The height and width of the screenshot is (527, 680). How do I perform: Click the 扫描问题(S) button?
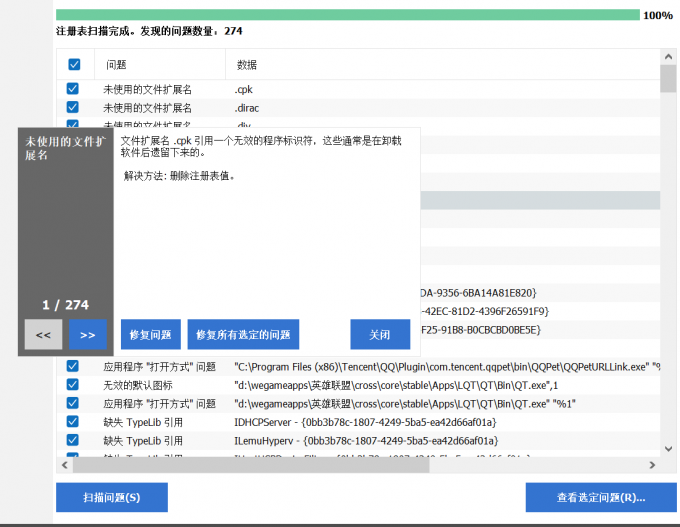(112, 498)
